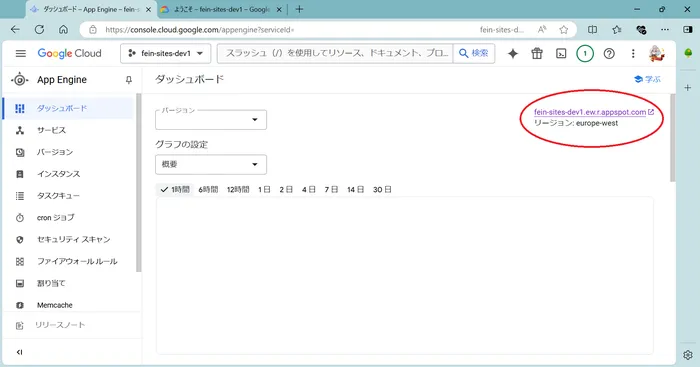The image size is (700, 367).
Task: Click Edge sidebar tree app icon
Action: (688, 53)
